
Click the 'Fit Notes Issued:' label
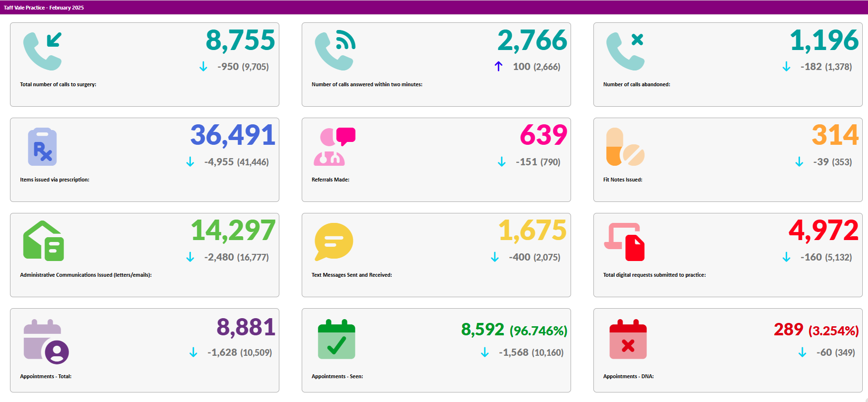622,180
